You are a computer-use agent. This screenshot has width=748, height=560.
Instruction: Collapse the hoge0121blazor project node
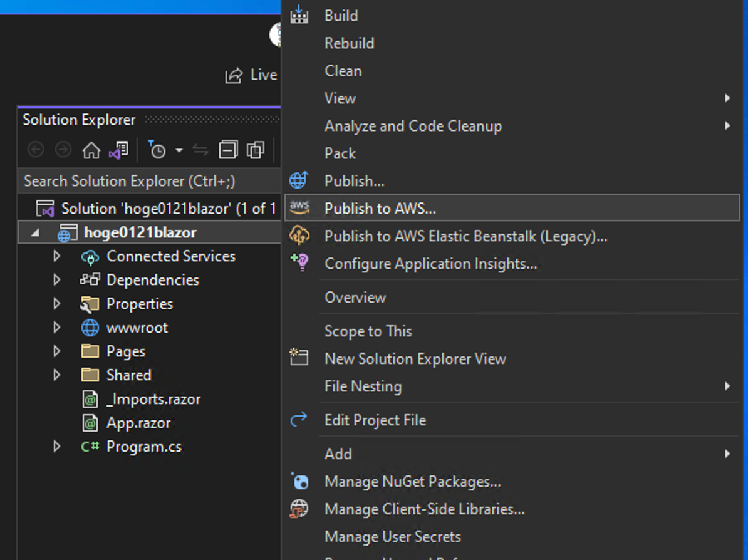tap(35, 233)
